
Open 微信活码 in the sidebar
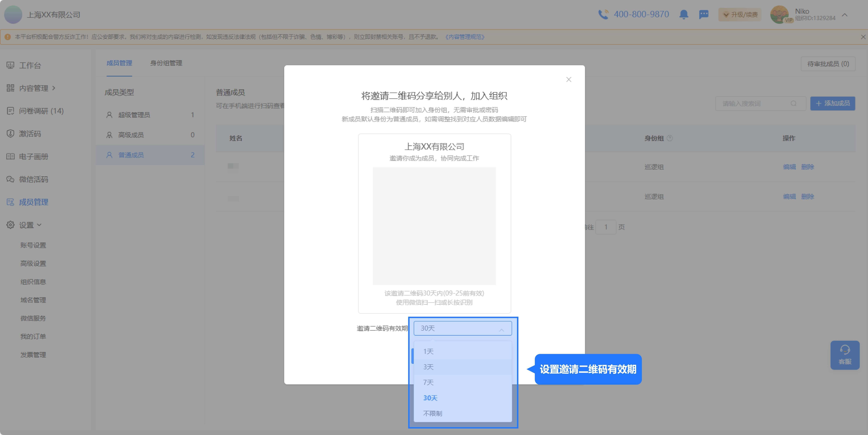click(33, 179)
